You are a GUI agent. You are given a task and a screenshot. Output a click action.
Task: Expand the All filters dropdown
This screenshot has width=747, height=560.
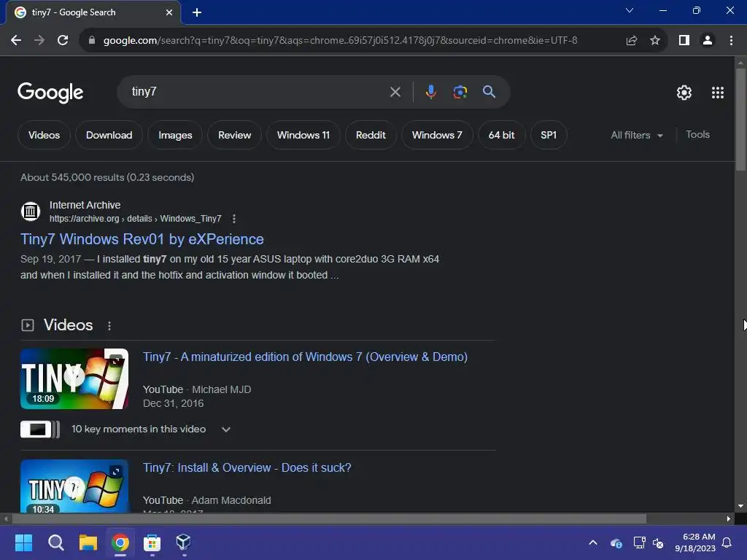pyautogui.click(x=637, y=135)
